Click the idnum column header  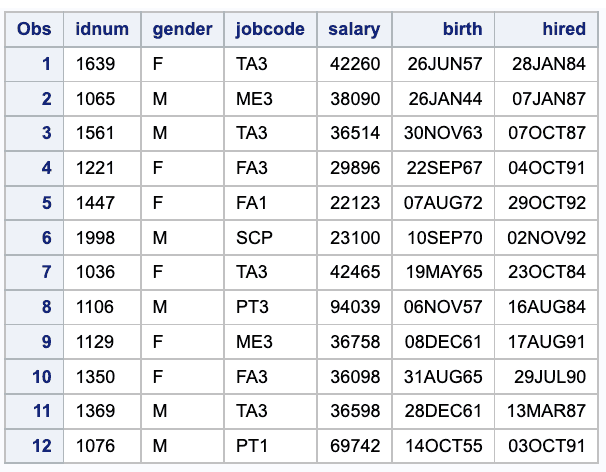(x=102, y=29)
